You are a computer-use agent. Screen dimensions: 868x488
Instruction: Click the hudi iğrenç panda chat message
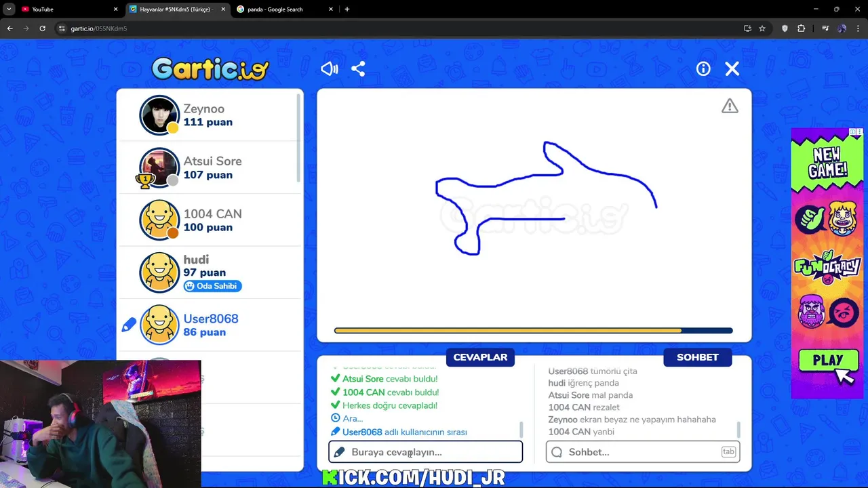pos(583,383)
